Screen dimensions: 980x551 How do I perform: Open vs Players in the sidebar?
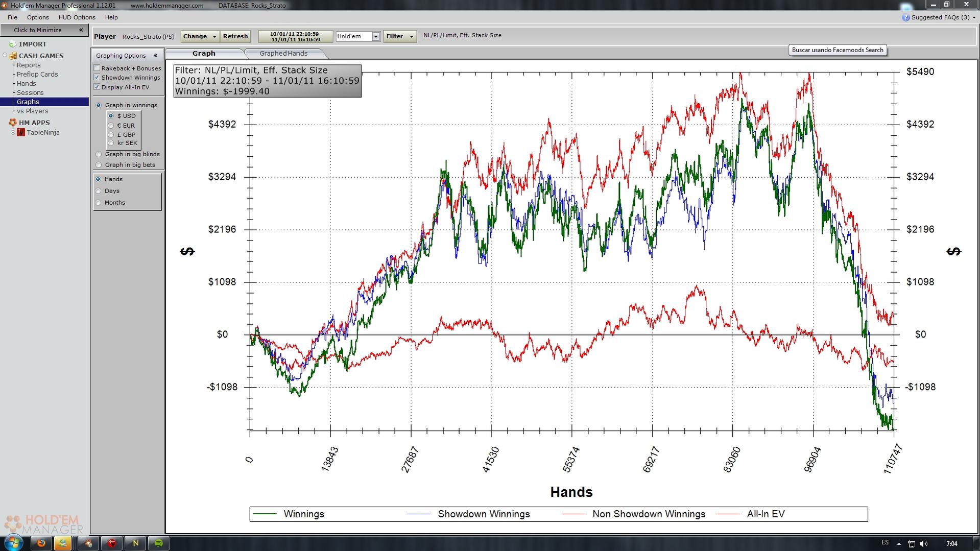pyautogui.click(x=32, y=111)
